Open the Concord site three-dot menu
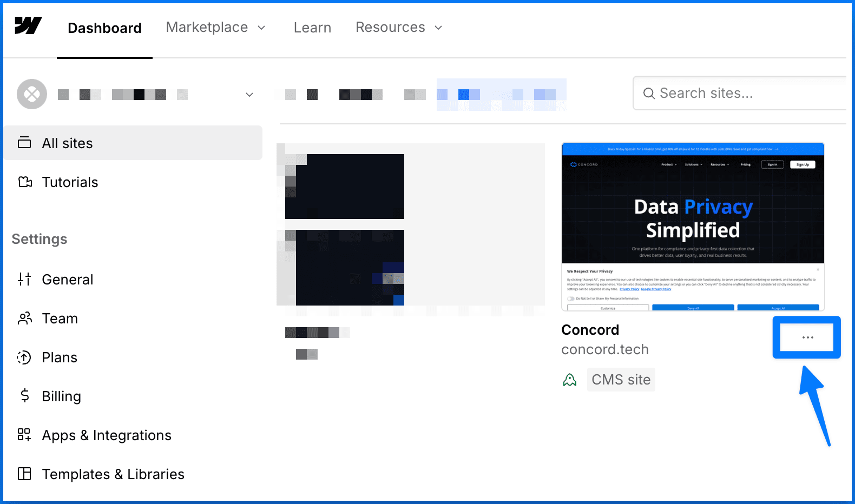The height and width of the screenshot is (504, 855). 807,337
